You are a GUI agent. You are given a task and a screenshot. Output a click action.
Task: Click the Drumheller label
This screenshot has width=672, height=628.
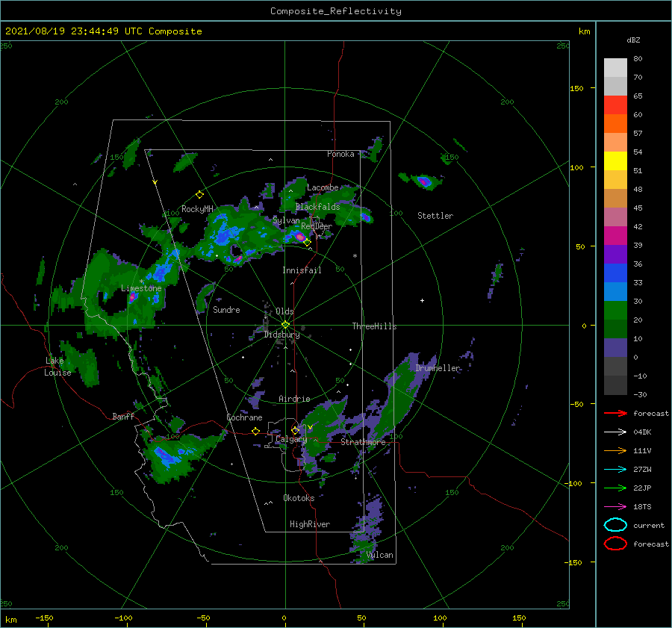(438, 368)
